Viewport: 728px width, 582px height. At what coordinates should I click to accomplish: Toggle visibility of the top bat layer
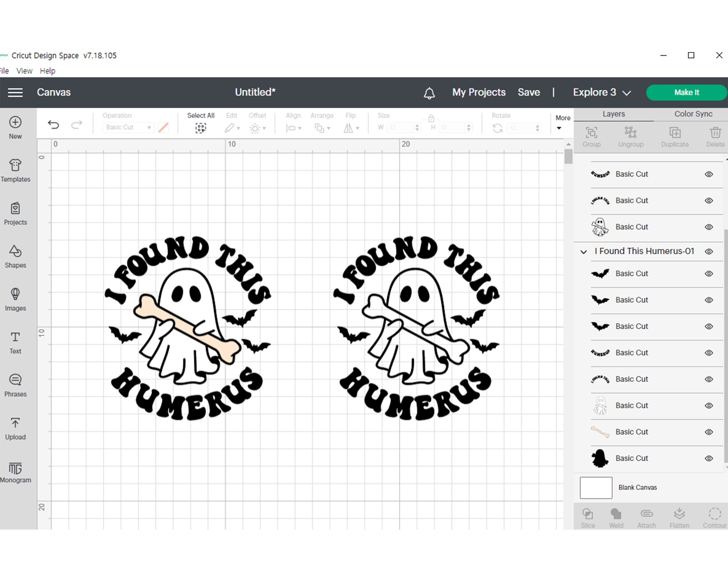pyautogui.click(x=709, y=274)
